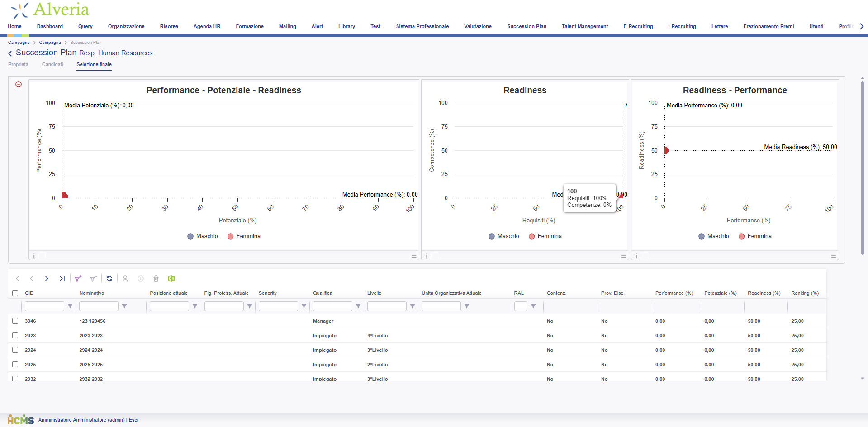Click the back arrow beside Succession Plan title

tap(10, 53)
